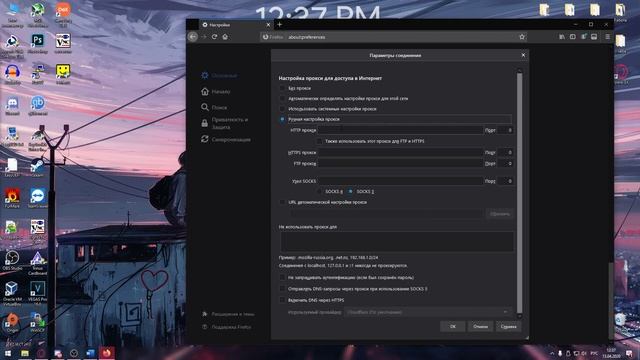The image size is (640, 360).
Task: Select the Настройки browser tab
Action: [x=236, y=25]
